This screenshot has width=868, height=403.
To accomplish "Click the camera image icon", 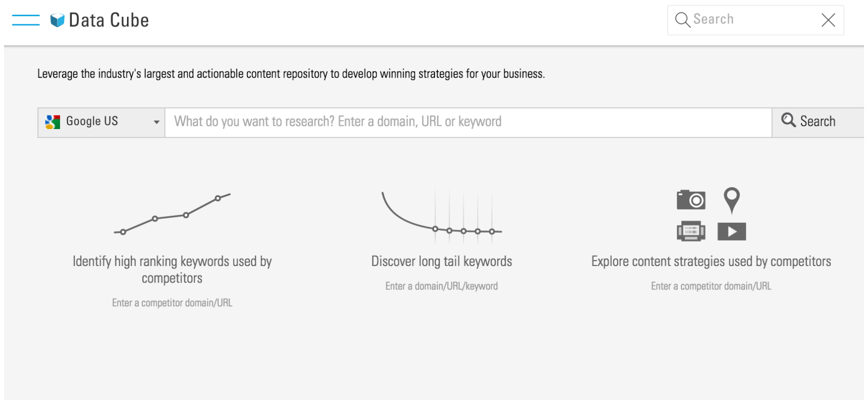I will pos(691,200).
